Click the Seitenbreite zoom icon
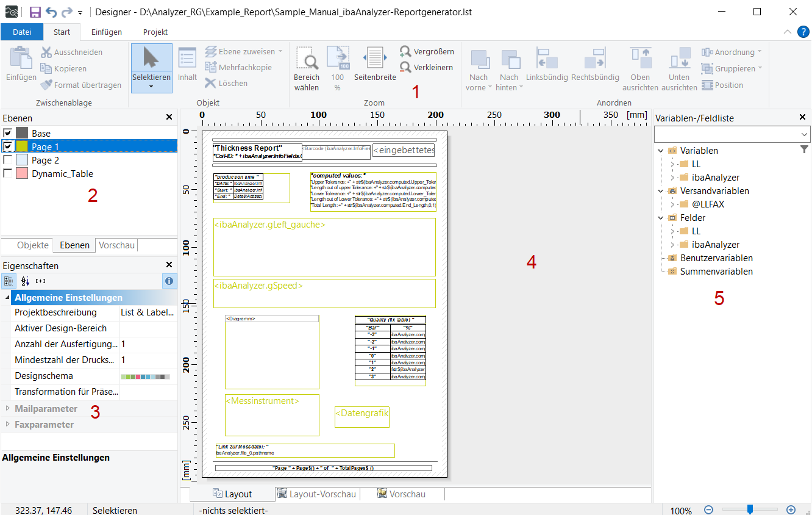The height and width of the screenshot is (515, 812). point(376,59)
